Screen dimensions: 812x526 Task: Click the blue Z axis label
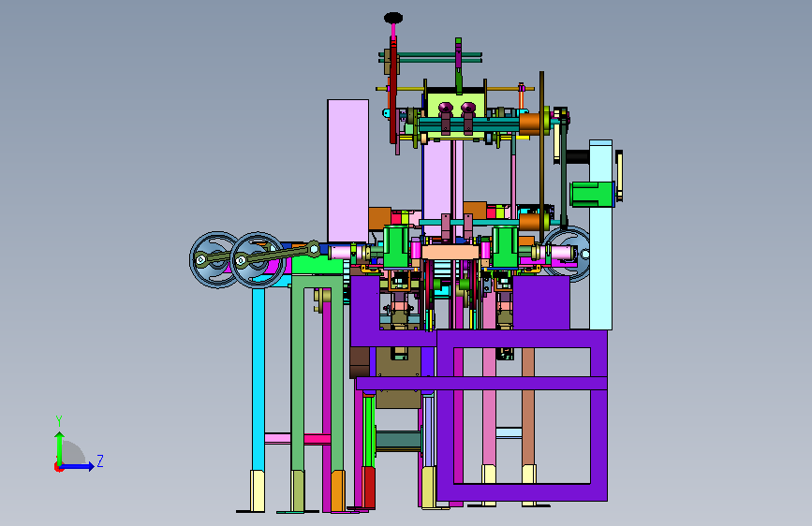click(100, 460)
